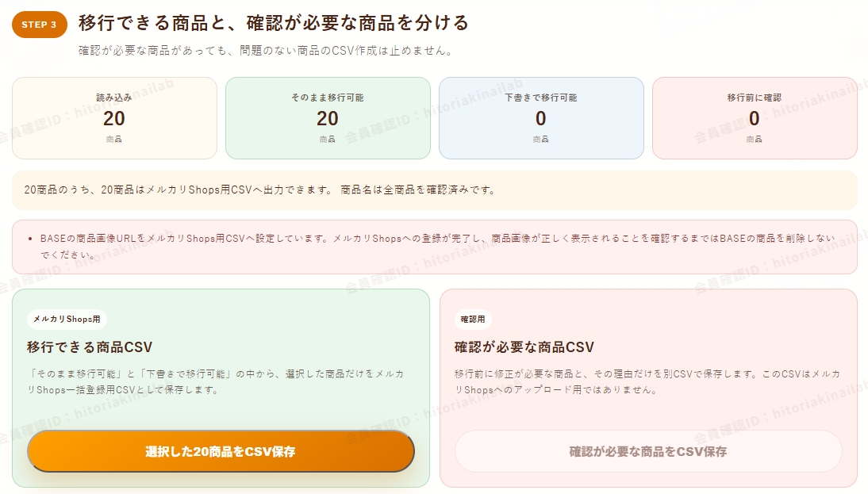Click the summary text starting 20商品のうち、20商品は
The image size is (868, 494).
pyautogui.click(x=259, y=190)
